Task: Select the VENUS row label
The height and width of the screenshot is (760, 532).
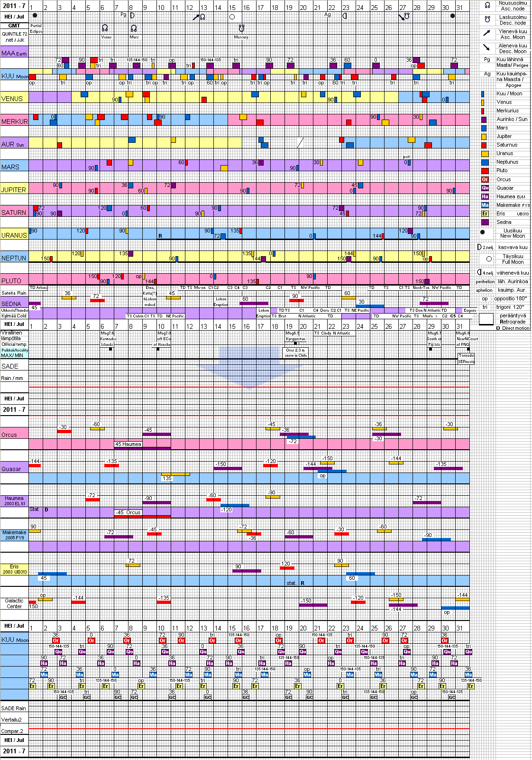Action: point(12,99)
